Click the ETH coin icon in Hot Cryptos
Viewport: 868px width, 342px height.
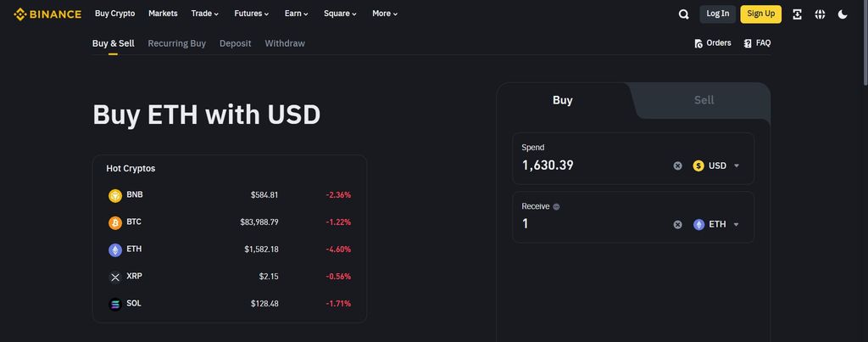[115, 250]
